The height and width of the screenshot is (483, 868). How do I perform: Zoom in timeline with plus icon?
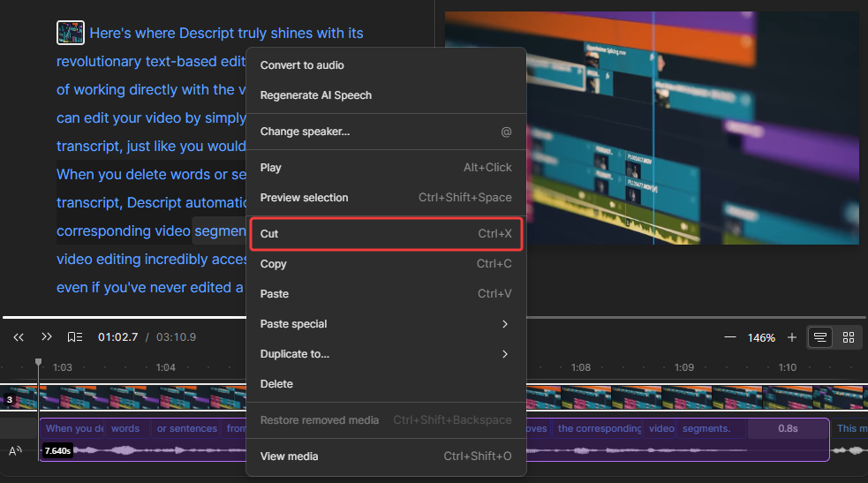(791, 337)
